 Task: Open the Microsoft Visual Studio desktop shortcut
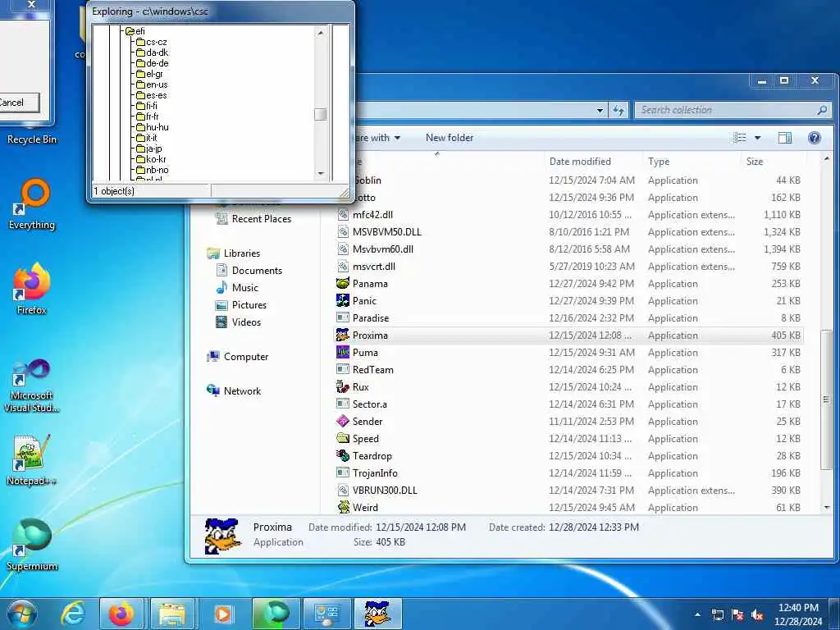(x=32, y=386)
